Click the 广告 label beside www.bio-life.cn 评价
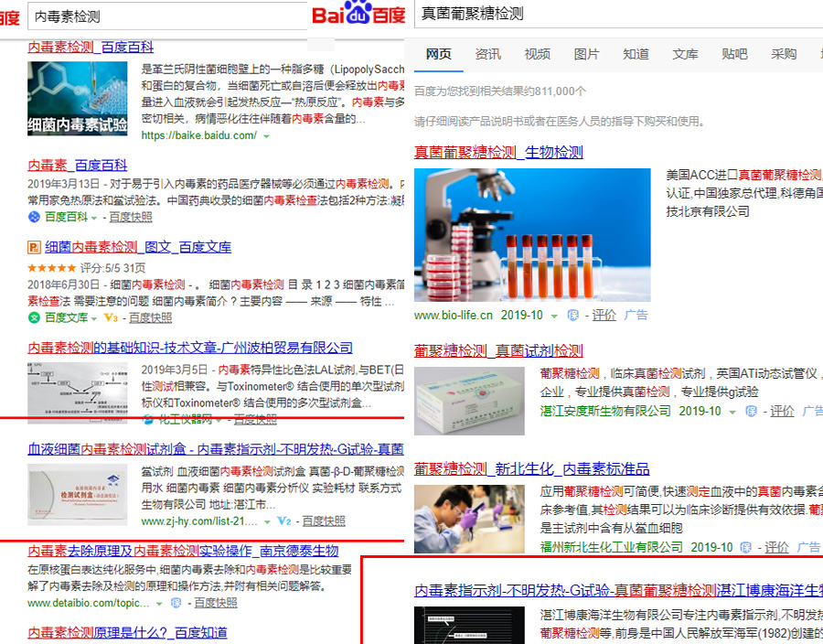The image size is (823, 644). (636, 315)
